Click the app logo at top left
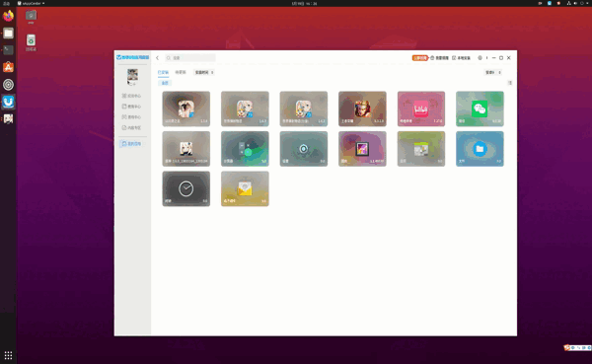Viewport: 592px width, 364px height. tap(132, 57)
